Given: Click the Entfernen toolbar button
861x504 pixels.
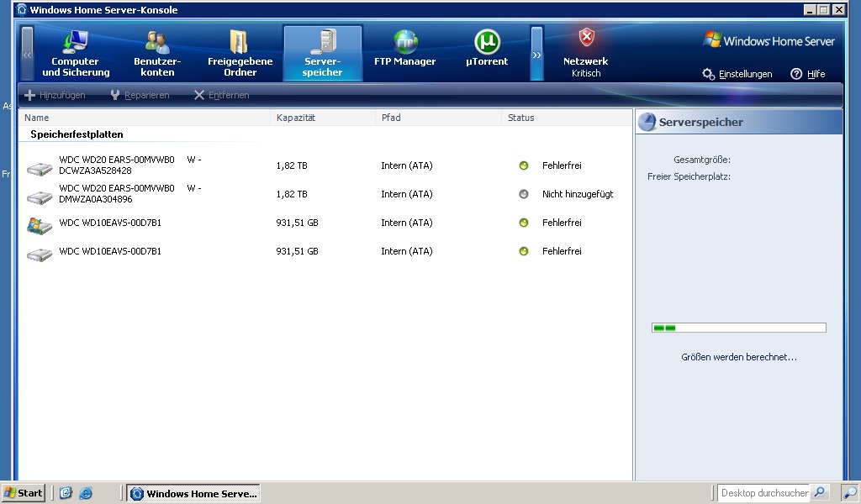Looking at the screenshot, I should [x=221, y=96].
